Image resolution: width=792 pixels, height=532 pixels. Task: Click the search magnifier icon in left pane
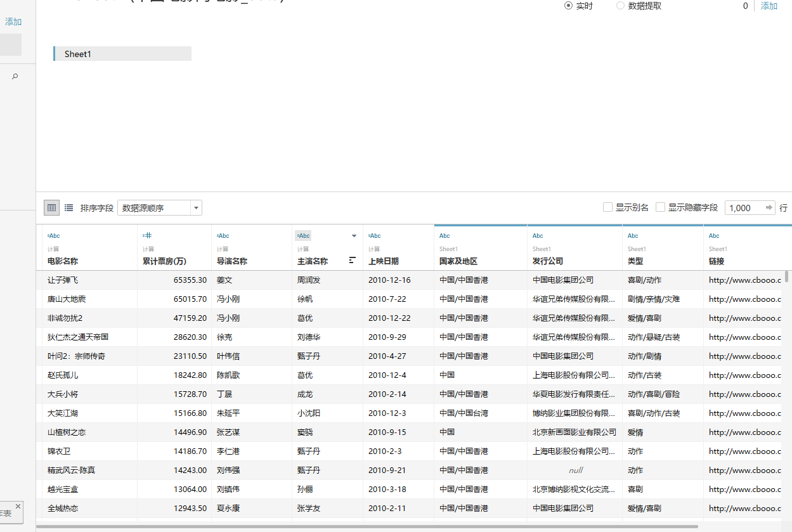pyautogui.click(x=15, y=76)
